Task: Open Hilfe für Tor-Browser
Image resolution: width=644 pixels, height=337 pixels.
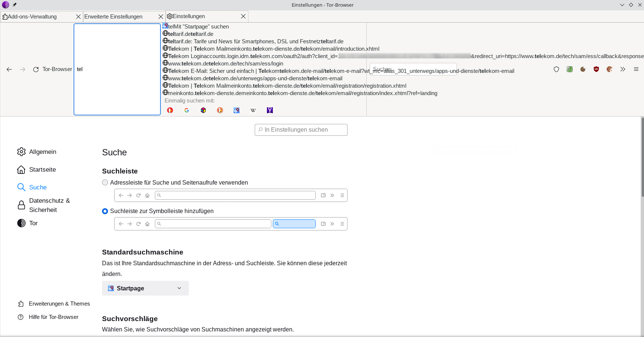Action: tap(48, 317)
